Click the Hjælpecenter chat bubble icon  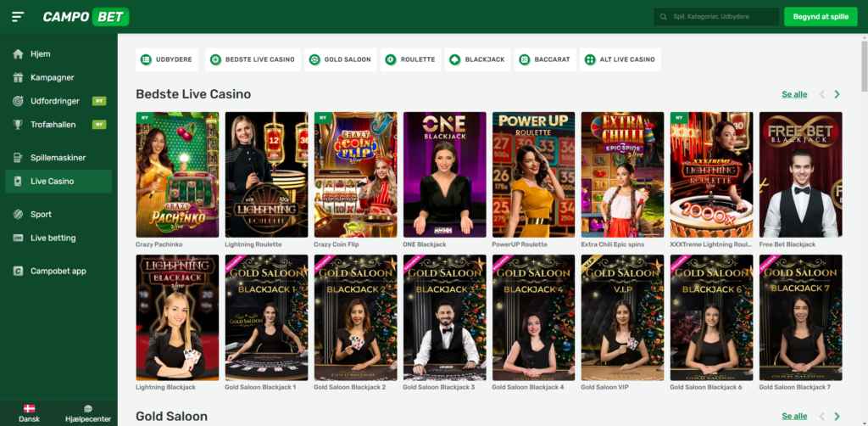click(88, 409)
